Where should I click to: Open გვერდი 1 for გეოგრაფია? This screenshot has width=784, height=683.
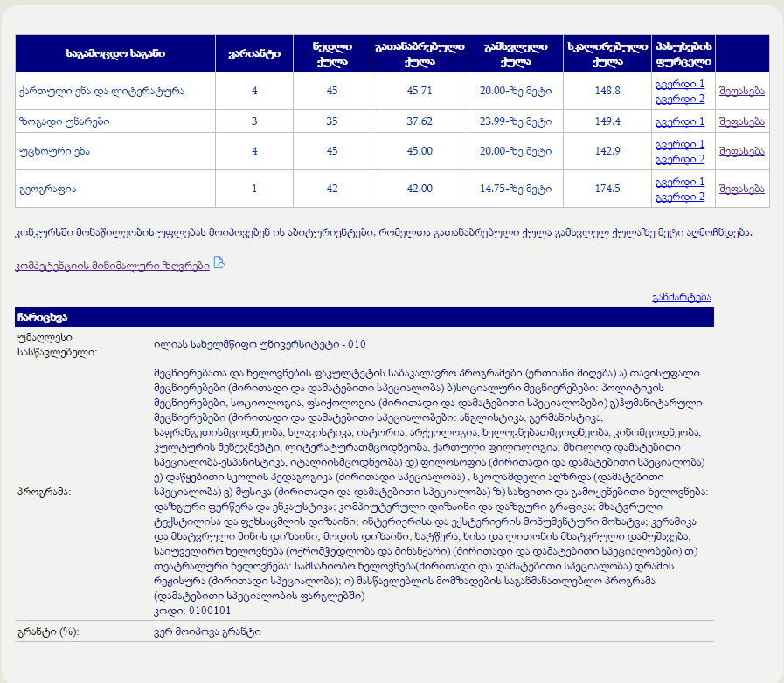[679, 182]
